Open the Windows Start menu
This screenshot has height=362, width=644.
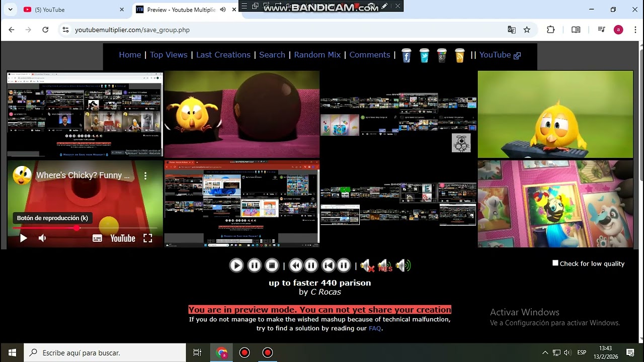click(x=12, y=352)
